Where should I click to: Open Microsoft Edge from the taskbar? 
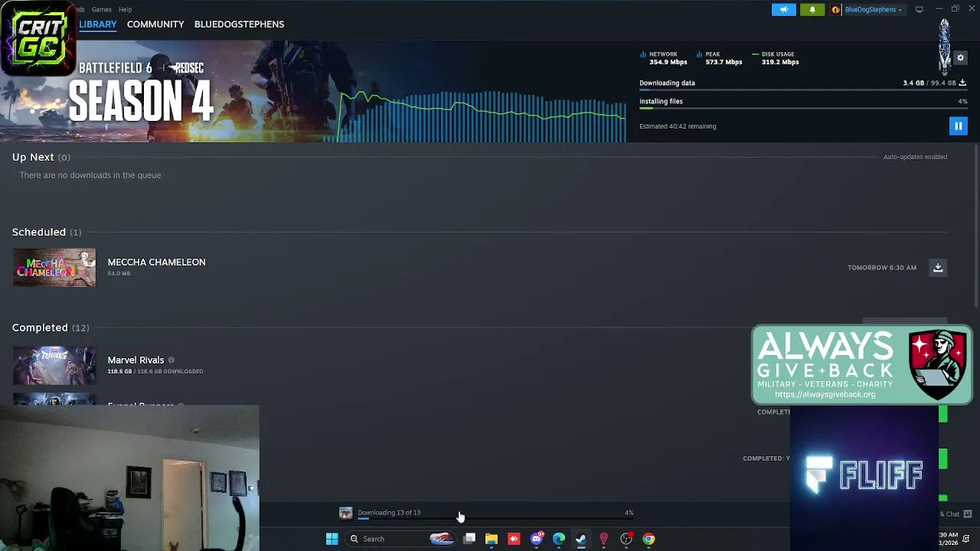click(x=559, y=539)
